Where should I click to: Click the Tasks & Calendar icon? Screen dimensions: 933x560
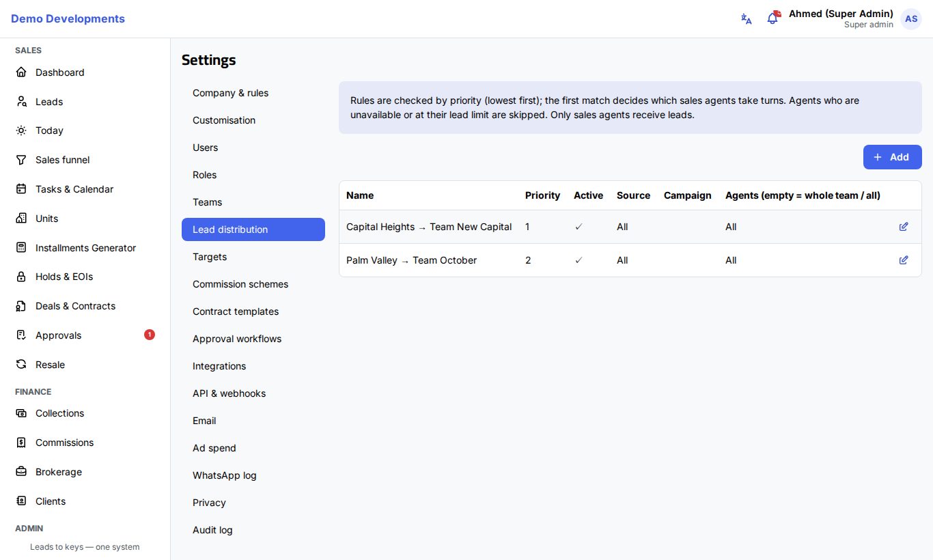(x=21, y=189)
